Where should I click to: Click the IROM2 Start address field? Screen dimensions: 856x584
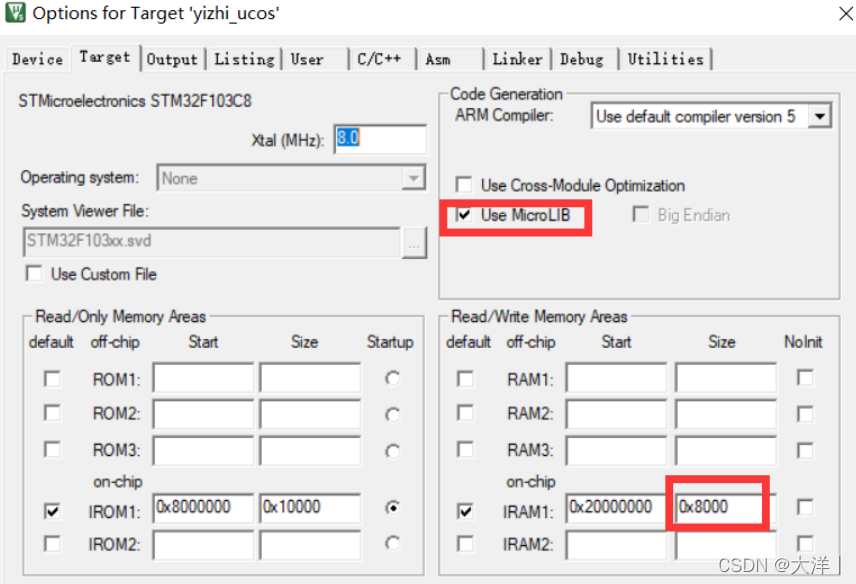click(x=203, y=545)
